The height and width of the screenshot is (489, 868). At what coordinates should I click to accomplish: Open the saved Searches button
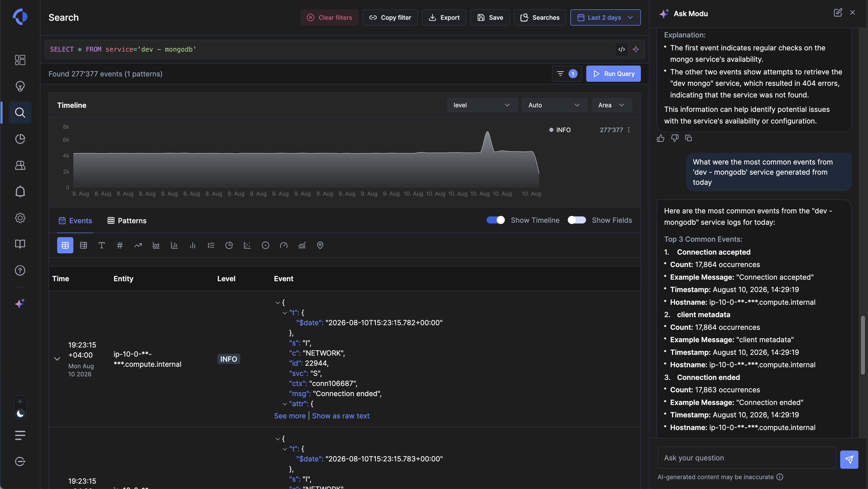coord(540,17)
